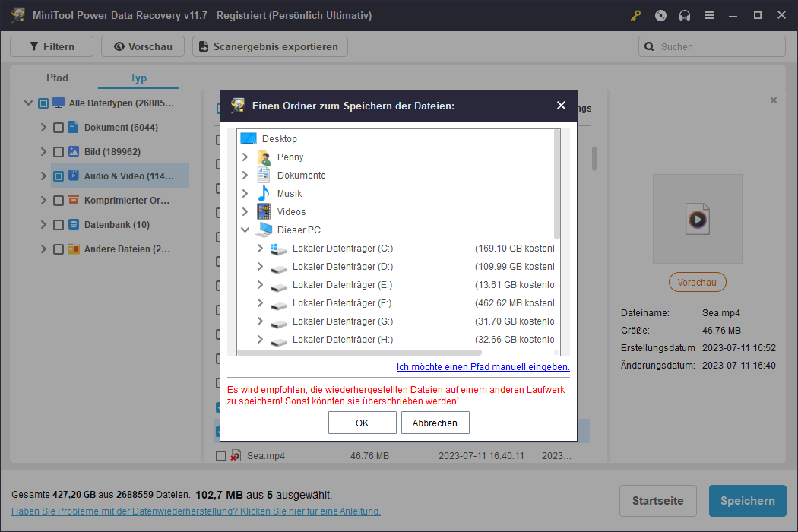Expand Lokaler Datenträger (G:)
This screenshot has width=798, height=532.
click(260, 321)
